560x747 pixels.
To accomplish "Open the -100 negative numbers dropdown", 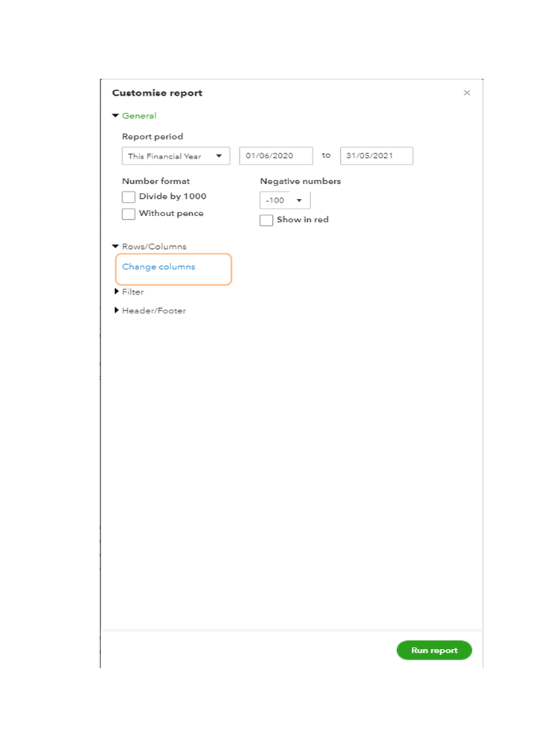I will pyautogui.click(x=285, y=200).
